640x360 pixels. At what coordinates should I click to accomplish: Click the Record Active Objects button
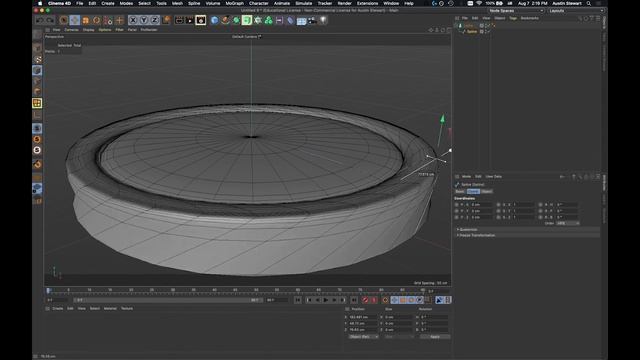pos(365,300)
